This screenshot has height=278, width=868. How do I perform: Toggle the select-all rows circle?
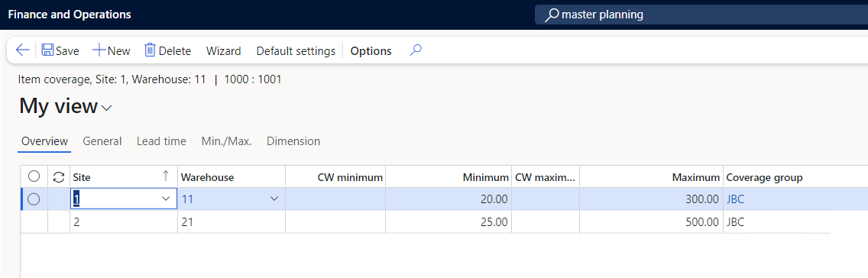[x=34, y=176]
